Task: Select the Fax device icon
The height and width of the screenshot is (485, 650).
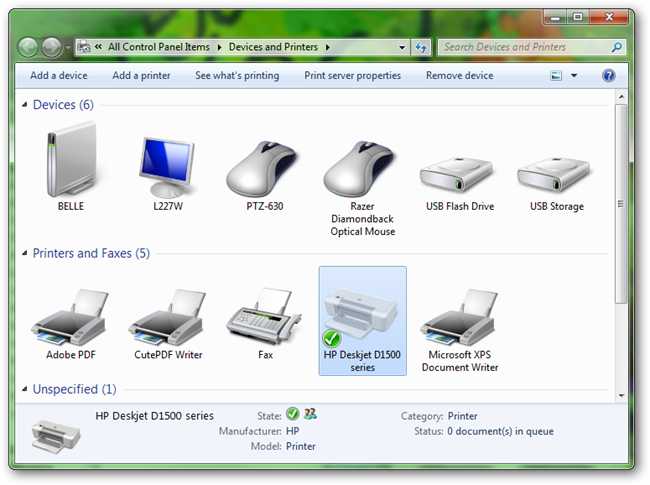Action: (265, 317)
